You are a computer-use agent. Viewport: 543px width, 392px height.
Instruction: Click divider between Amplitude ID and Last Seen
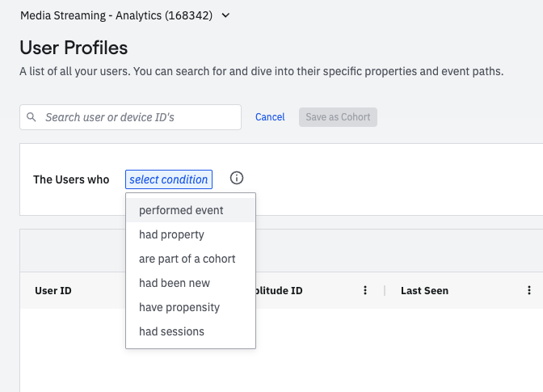click(385, 291)
